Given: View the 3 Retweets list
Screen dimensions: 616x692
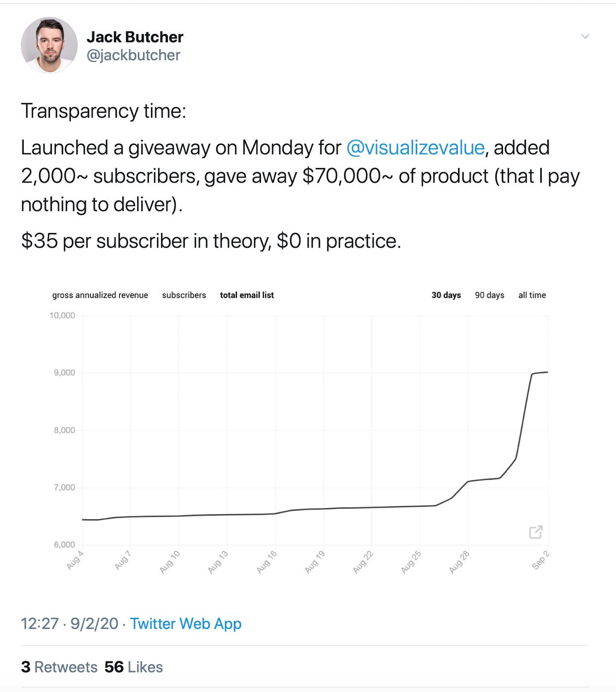Looking at the screenshot, I should tap(59, 667).
